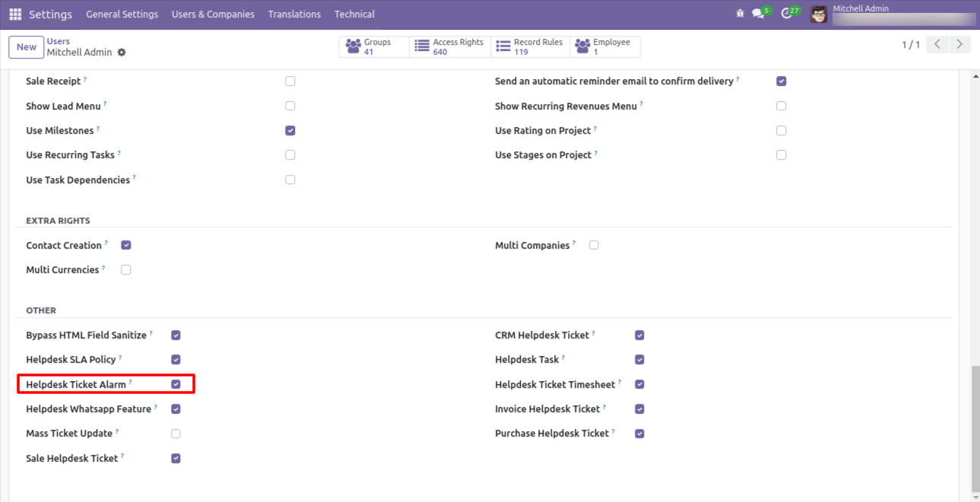Open General Settings menu
Image resolution: width=980 pixels, height=502 pixels.
pyautogui.click(x=122, y=14)
